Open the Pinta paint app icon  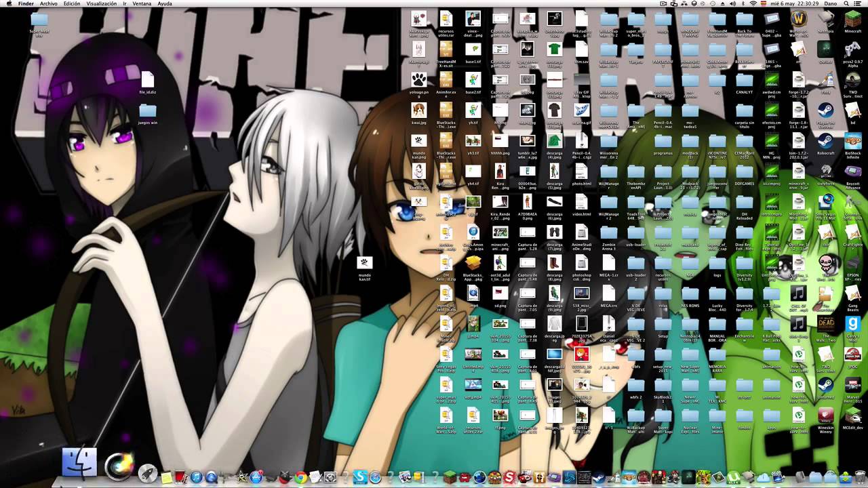pos(825,80)
